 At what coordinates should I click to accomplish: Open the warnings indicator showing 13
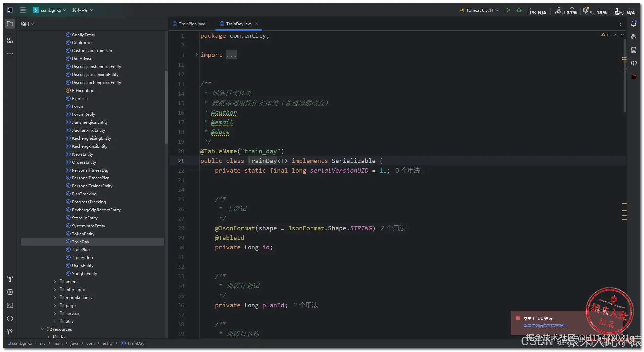tap(606, 35)
